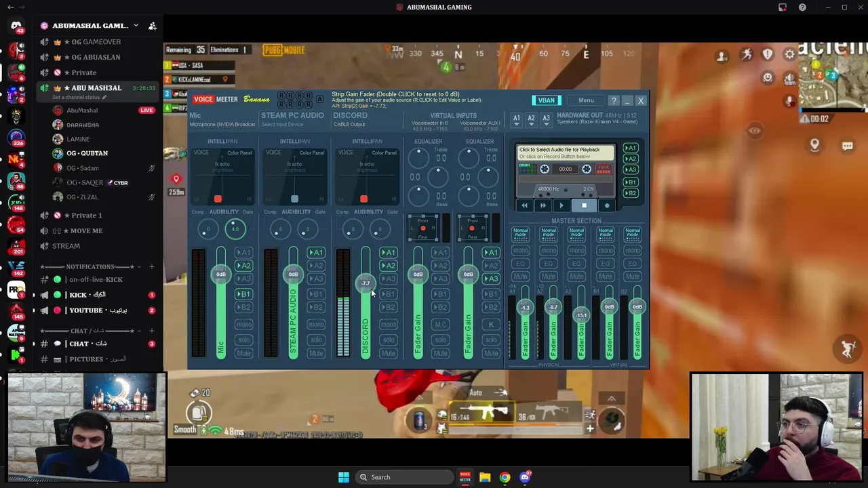Click the red pan handle in Mic Intellipan
Viewport: 868px width, 488px height.
tap(218, 199)
